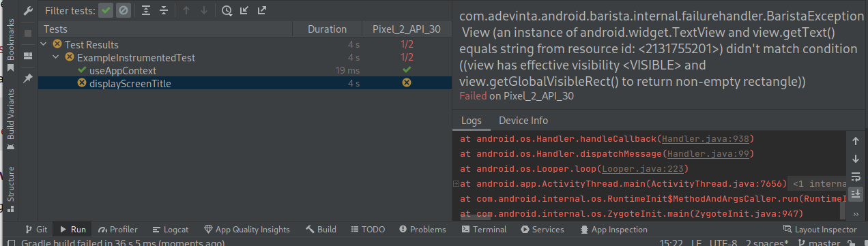Expand the folded ActivityThread.main stack line
This screenshot has height=246, width=868.
pyautogui.click(x=456, y=184)
